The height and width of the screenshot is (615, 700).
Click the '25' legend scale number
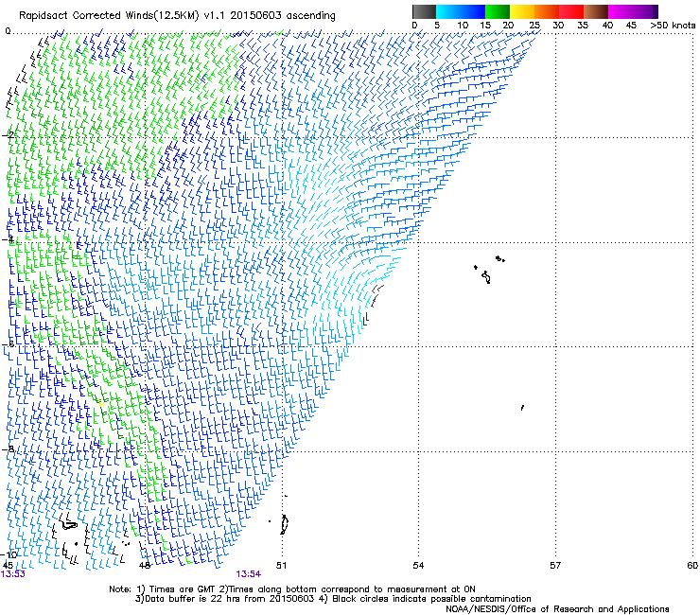click(534, 26)
